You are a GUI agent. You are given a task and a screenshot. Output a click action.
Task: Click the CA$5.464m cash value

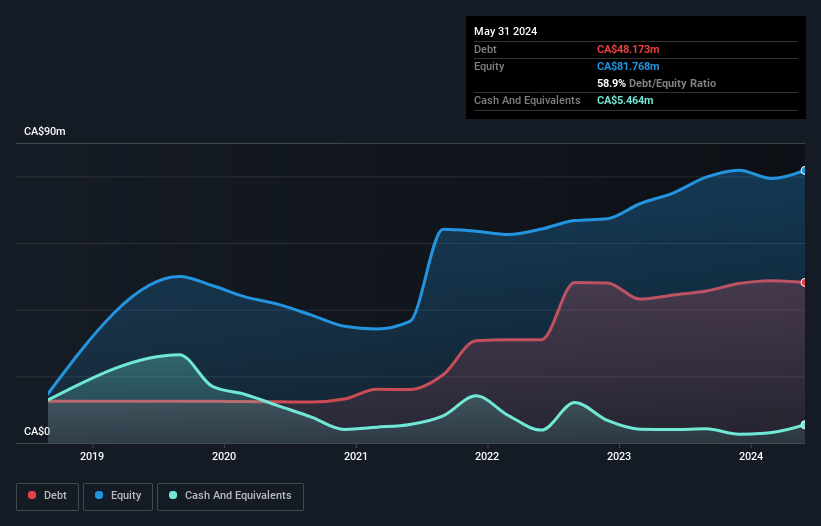click(625, 100)
